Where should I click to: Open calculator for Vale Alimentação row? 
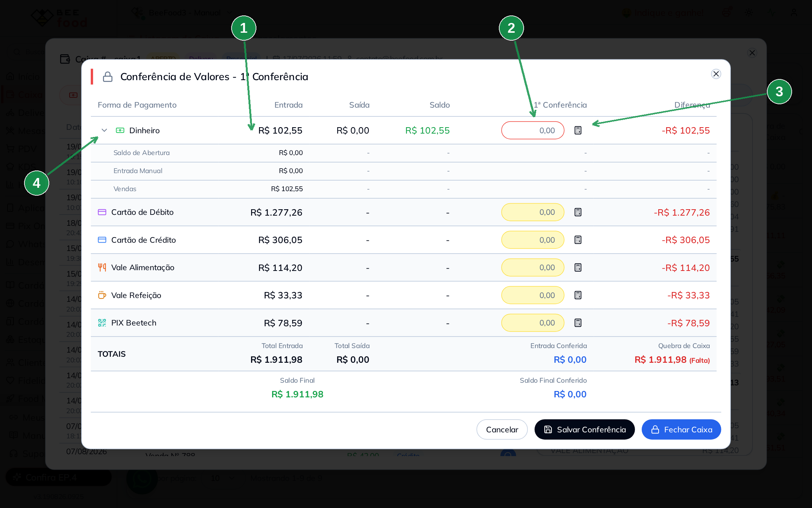tap(578, 268)
